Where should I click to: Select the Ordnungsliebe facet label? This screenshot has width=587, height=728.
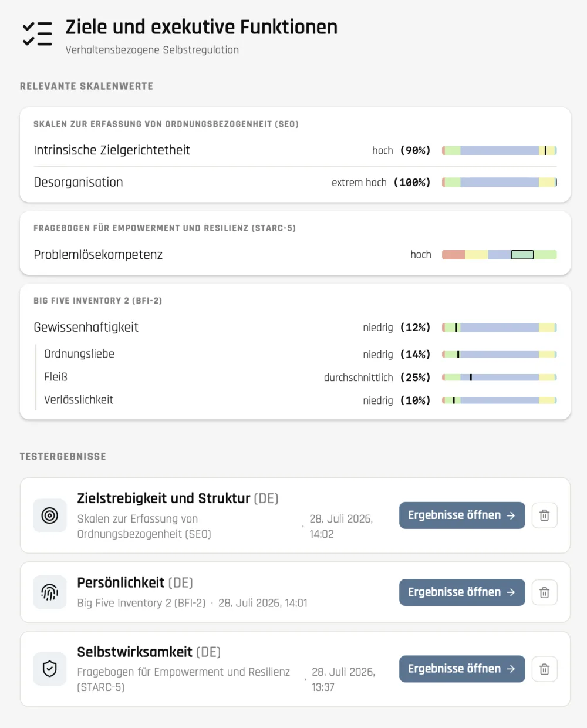79,354
